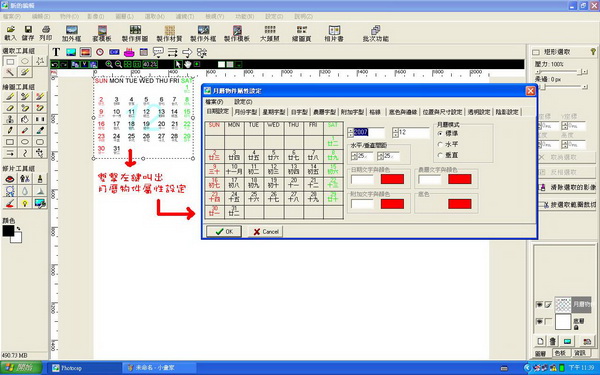Click red swatch under 底色
The image size is (600, 375).
point(460,204)
